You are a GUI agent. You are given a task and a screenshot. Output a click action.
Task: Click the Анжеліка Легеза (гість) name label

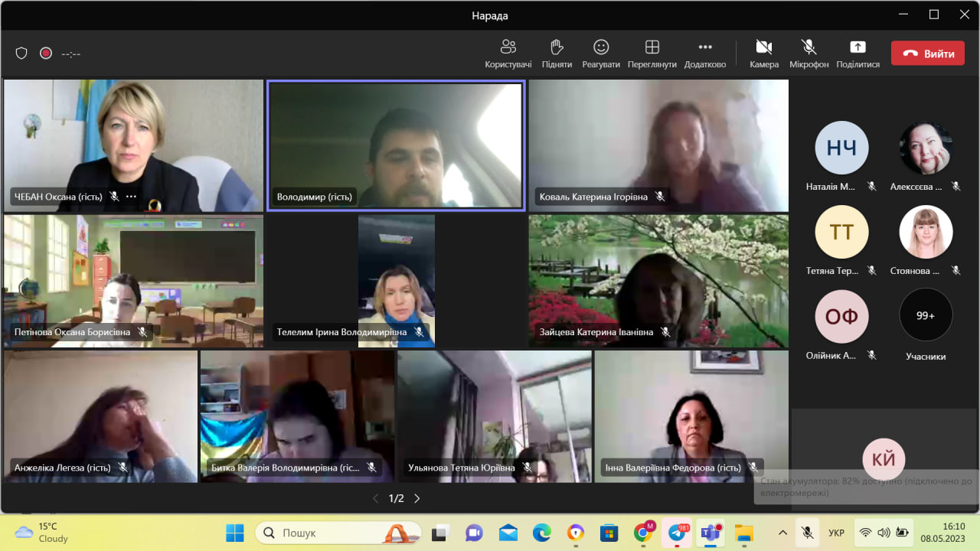(62, 468)
